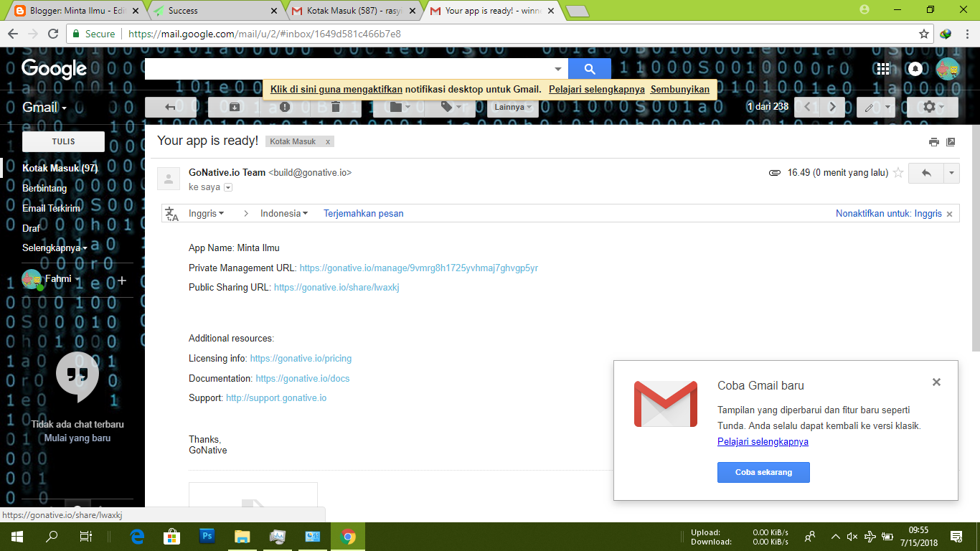
Task: Close the translation bar
Action: 950,214
